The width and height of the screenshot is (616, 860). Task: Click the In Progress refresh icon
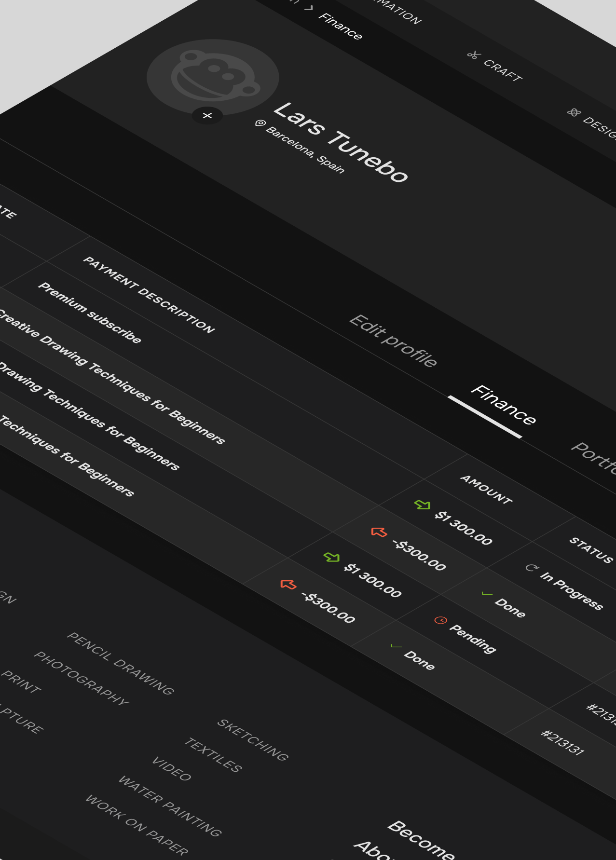point(531,568)
